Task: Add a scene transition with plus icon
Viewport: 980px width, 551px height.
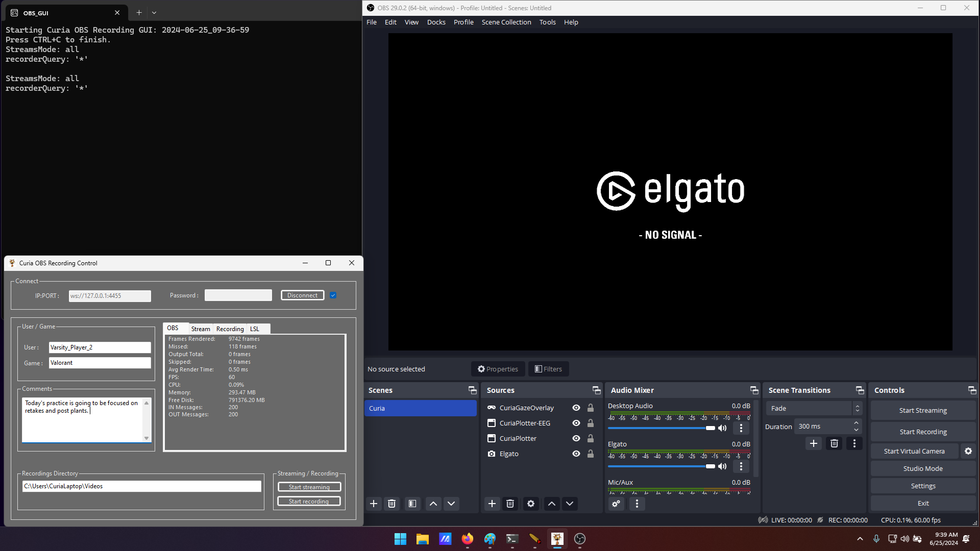Action: click(x=814, y=443)
